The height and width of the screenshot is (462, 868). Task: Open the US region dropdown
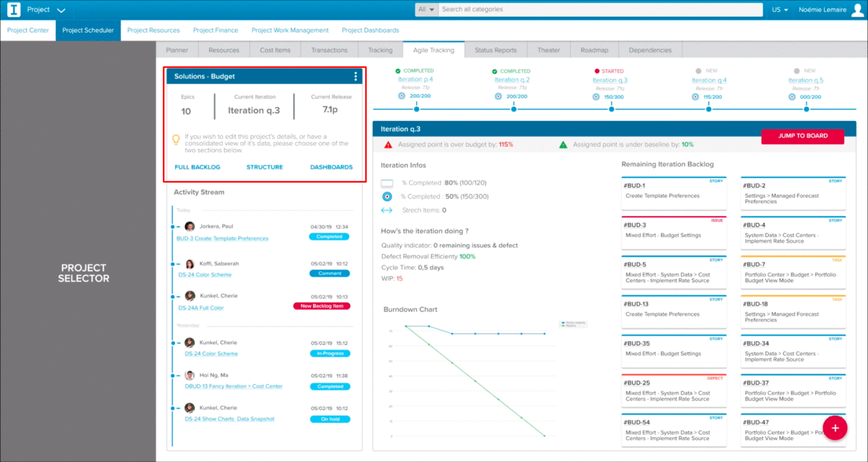778,10
